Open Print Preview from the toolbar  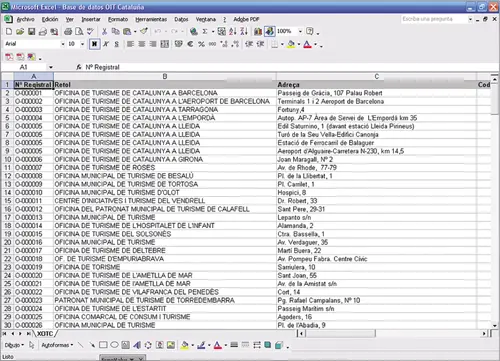point(79,32)
